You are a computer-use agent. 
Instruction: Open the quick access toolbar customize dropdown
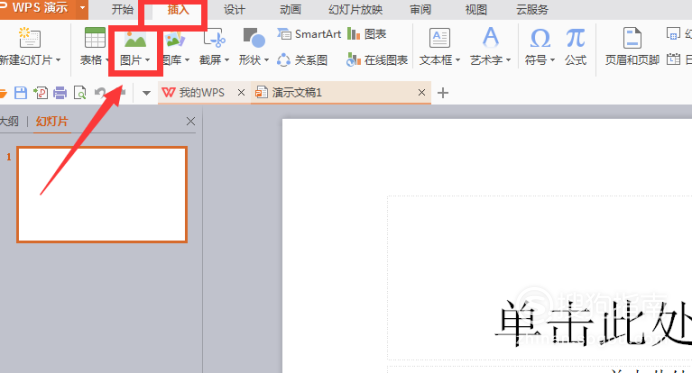147,93
